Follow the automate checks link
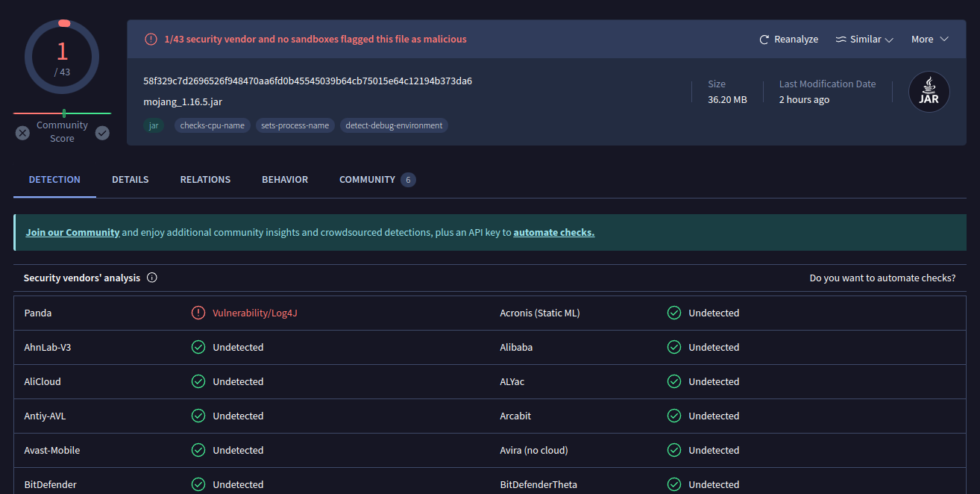Screen dimensions: 980x494 [553, 232]
